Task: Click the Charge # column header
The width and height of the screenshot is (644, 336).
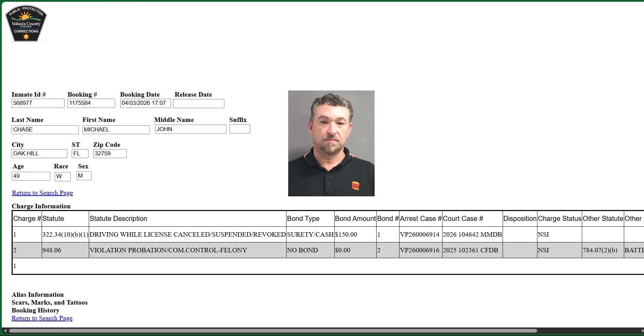Action: click(27, 219)
